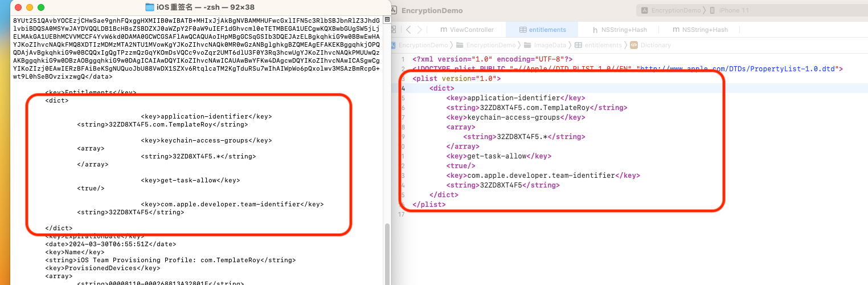Screen dimensions: 868x285
Task: Click 32ZD8XT4F5.* string in Xcode editor
Action: [x=525, y=137]
